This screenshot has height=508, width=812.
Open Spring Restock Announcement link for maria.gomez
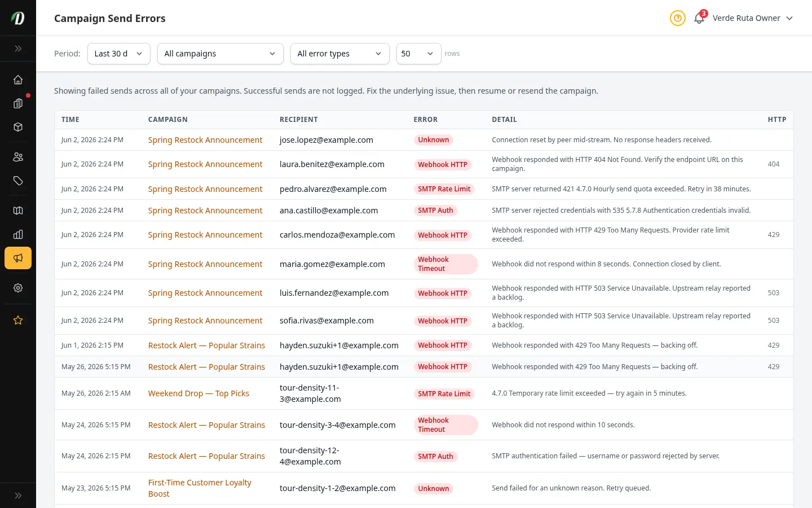click(205, 264)
